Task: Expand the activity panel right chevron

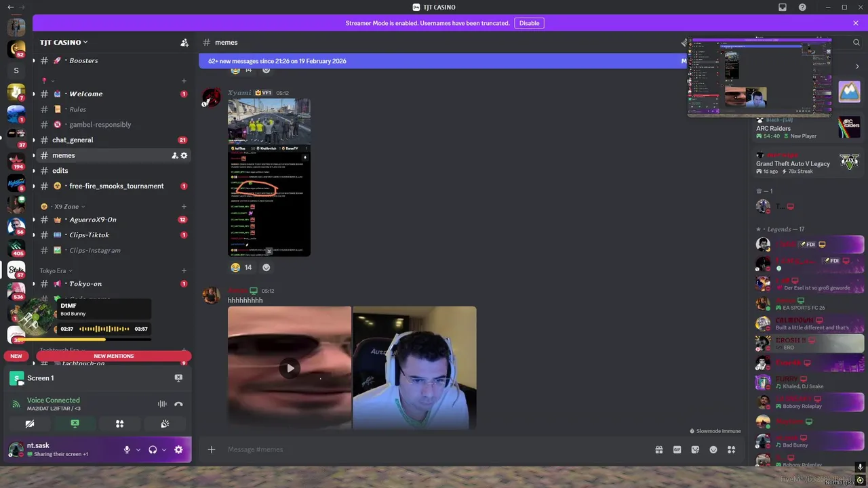Action: click(x=857, y=66)
